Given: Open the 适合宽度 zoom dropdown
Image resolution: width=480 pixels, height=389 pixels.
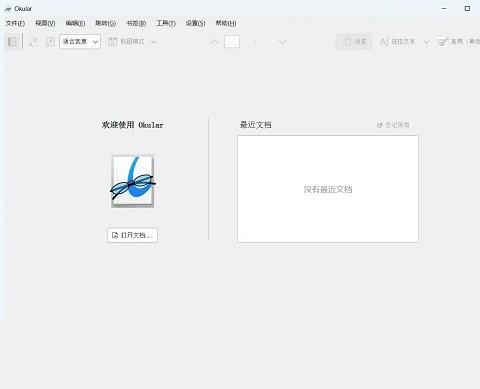Looking at the screenshot, I should pos(80,42).
